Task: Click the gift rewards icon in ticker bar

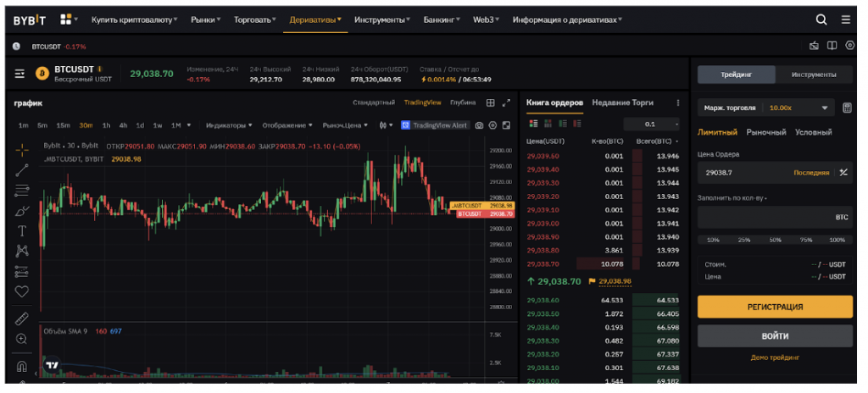Action: [814, 46]
